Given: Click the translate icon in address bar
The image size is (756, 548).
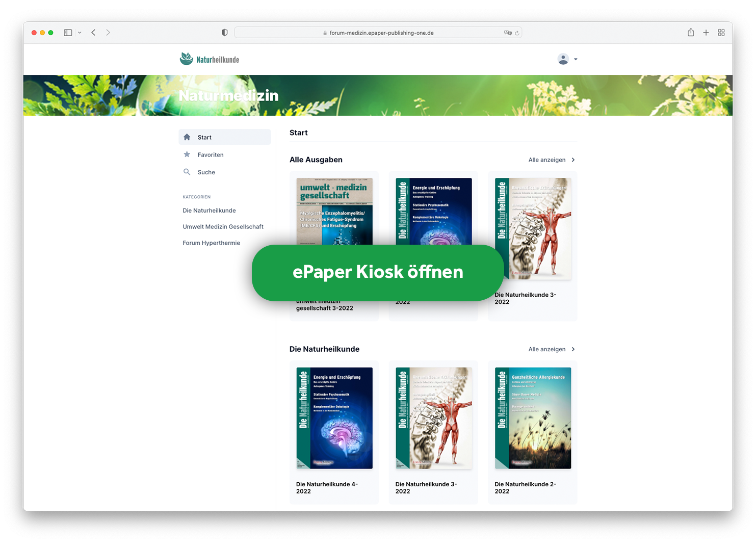Looking at the screenshot, I should click(508, 33).
